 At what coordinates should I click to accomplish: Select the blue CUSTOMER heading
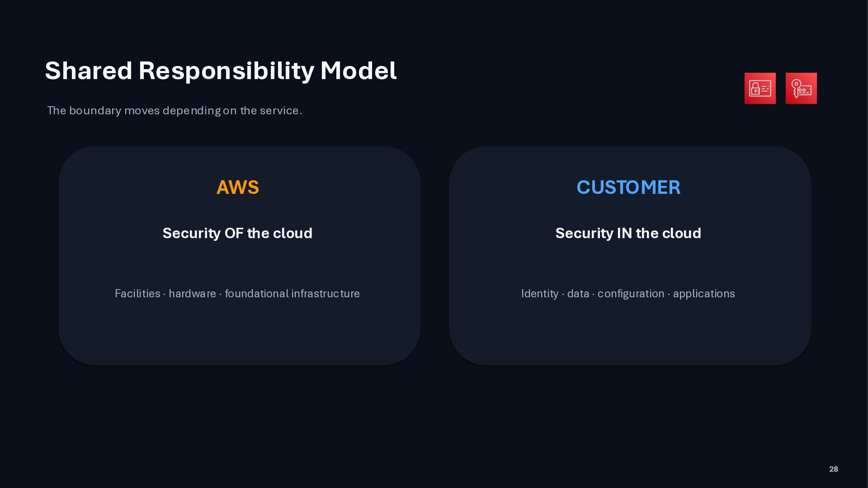coord(628,188)
